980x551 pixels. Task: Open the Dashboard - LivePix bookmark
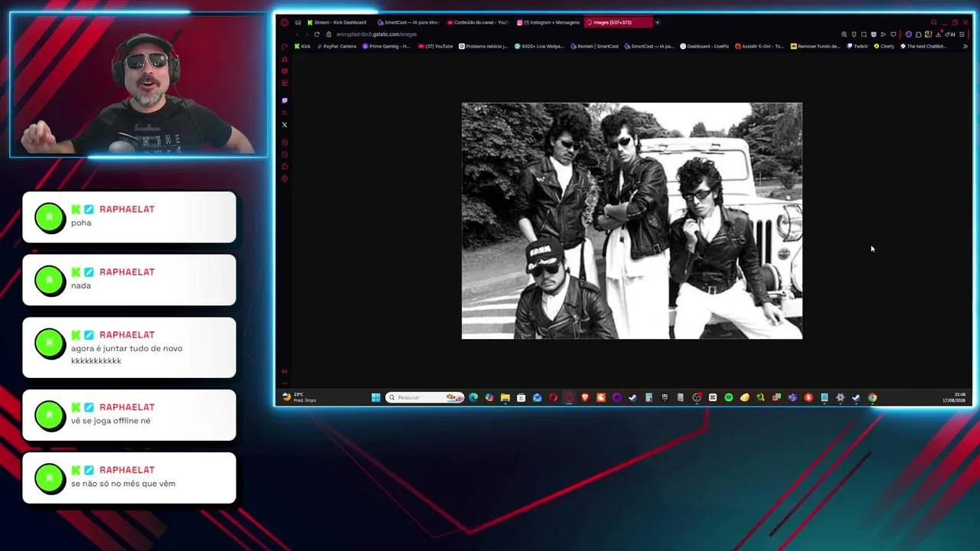coord(704,47)
